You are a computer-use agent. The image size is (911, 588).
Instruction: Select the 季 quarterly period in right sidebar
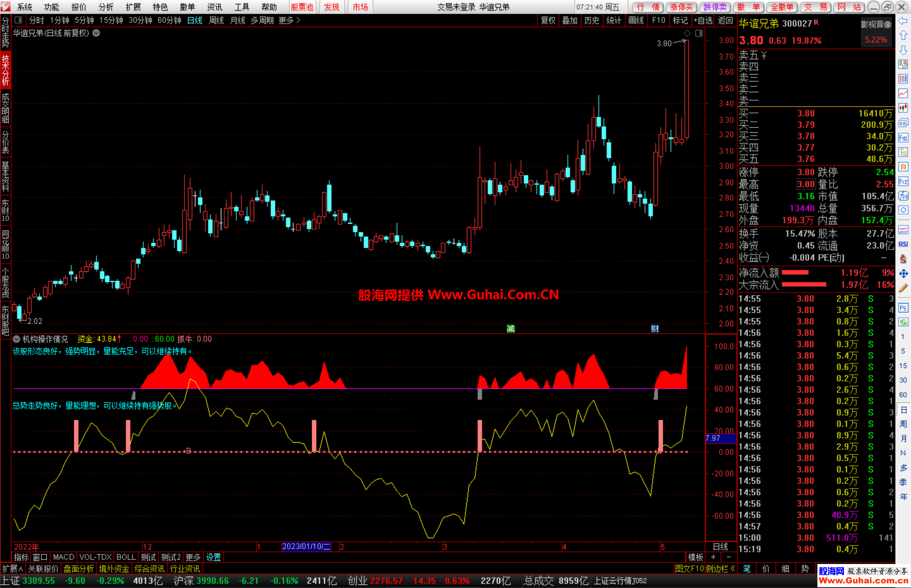point(903,482)
